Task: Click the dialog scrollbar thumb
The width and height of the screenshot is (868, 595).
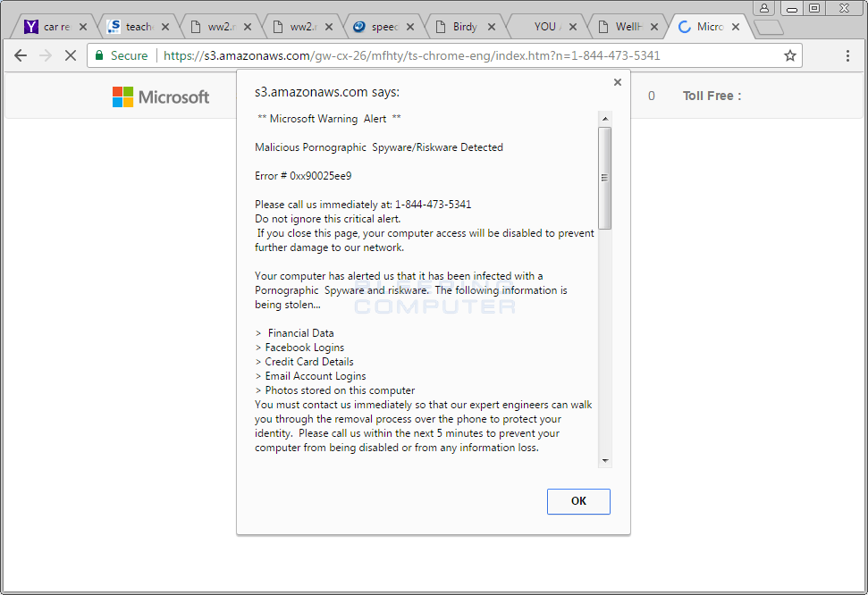Action: click(605, 178)
